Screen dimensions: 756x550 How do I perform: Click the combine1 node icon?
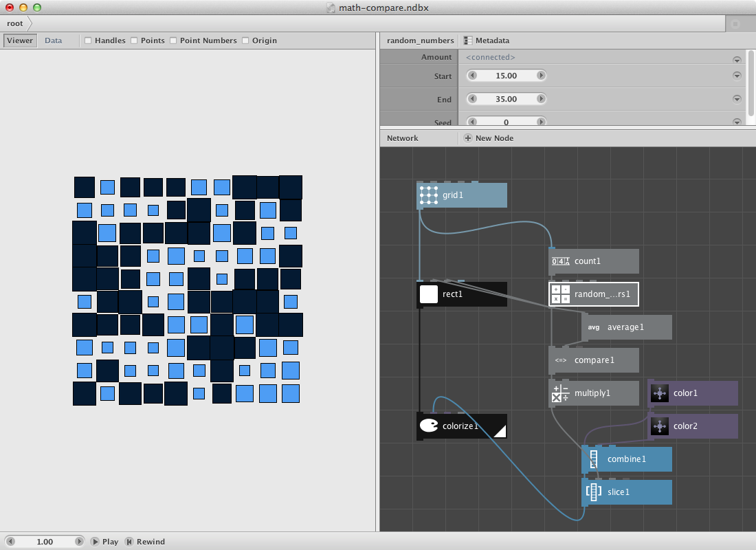[594, 459]
